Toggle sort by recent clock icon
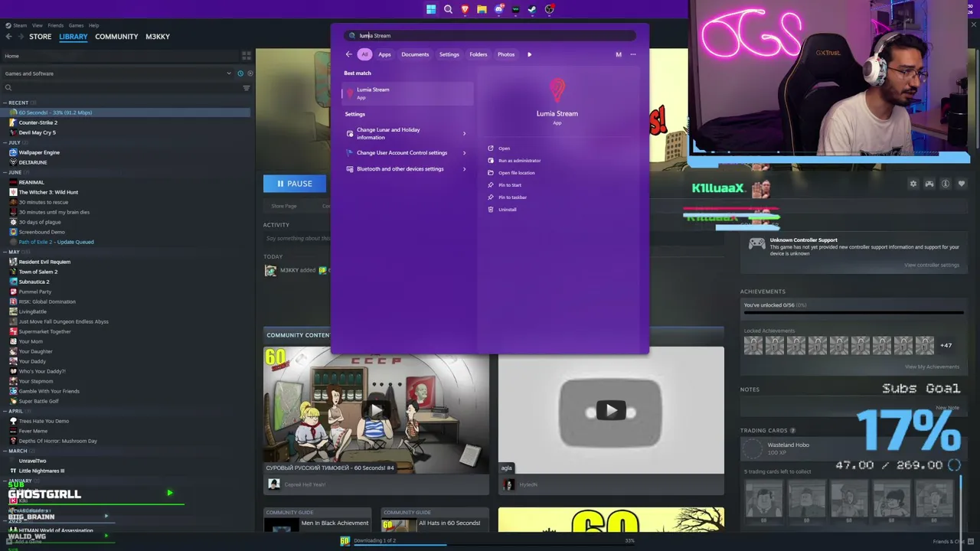The width and height of the screenshot is (980, 551). (240, 73)
